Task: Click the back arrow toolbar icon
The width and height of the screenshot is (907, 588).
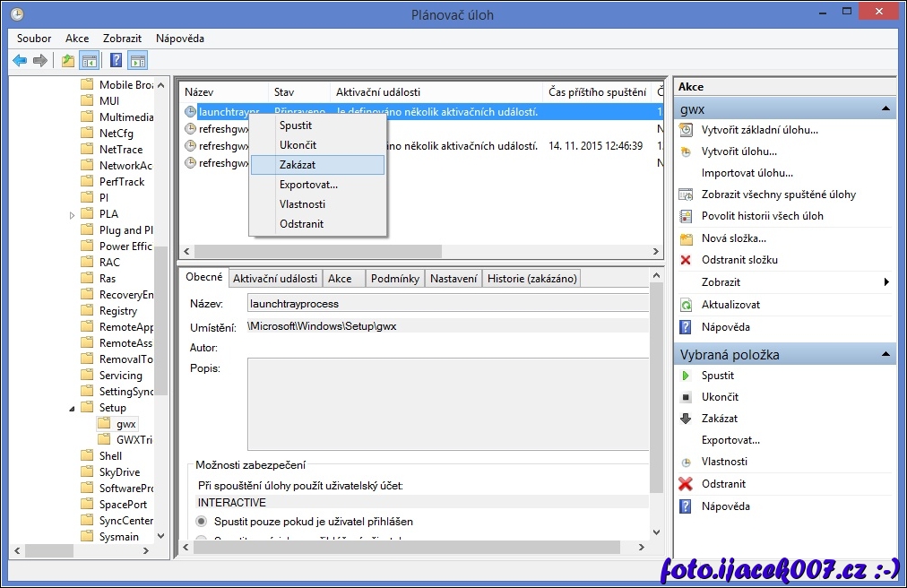Action: click(20, 60)
